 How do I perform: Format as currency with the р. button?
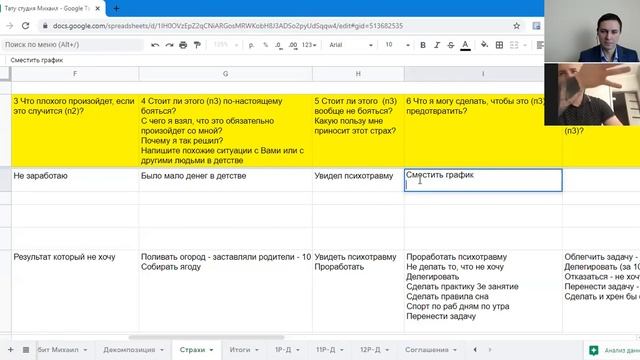click(251, 45)
